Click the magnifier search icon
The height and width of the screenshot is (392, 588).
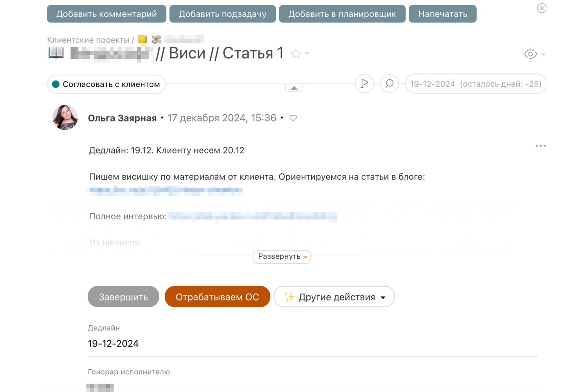click(x=390, y=84)
